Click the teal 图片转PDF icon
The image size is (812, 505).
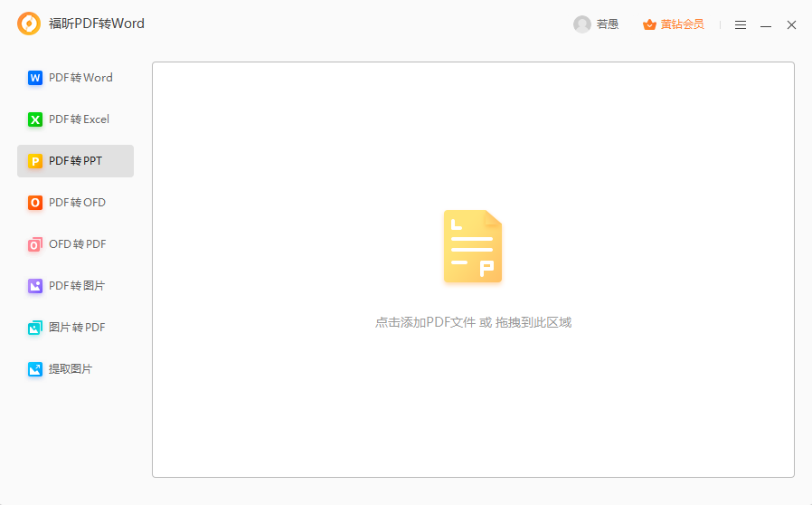[35, 328]
